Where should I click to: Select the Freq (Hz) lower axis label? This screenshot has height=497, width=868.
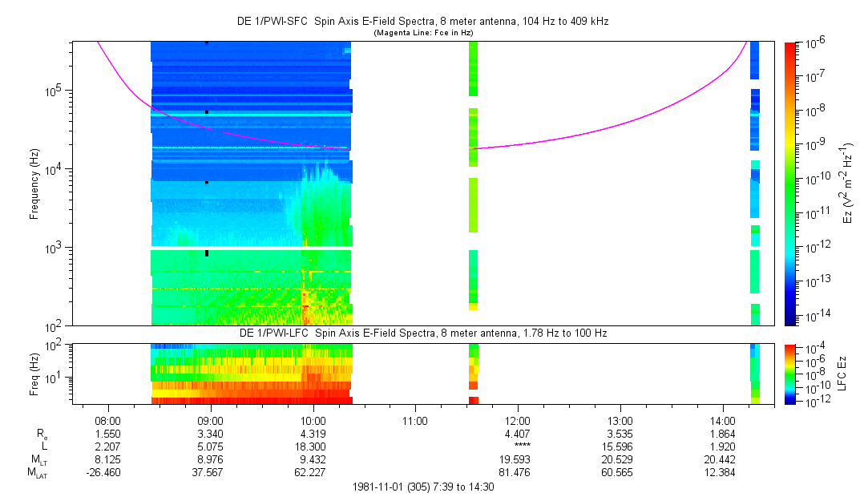[34, 373]
